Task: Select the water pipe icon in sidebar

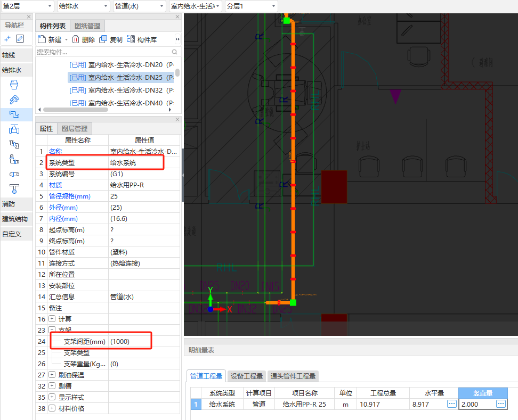Action: click(14, 114)
